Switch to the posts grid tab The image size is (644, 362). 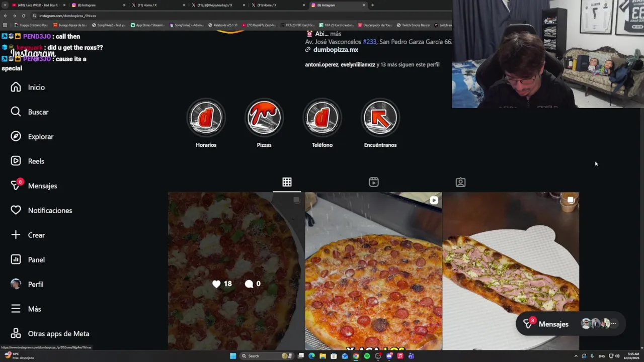point(287,182)
